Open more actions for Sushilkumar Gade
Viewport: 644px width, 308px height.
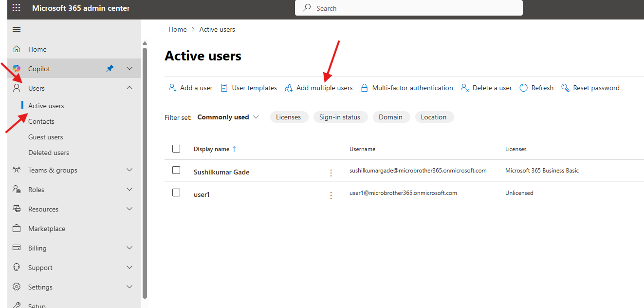coord(331,173)
